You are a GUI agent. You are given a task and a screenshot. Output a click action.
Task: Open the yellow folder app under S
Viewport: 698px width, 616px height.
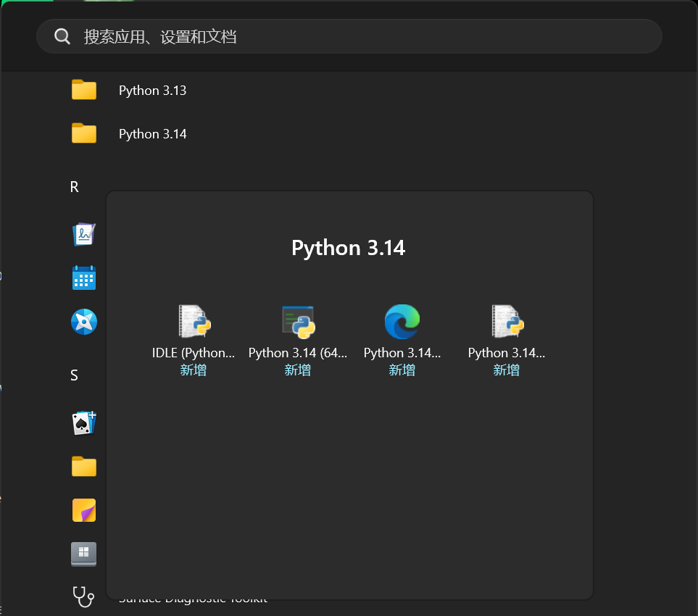(x=83, y=466)
